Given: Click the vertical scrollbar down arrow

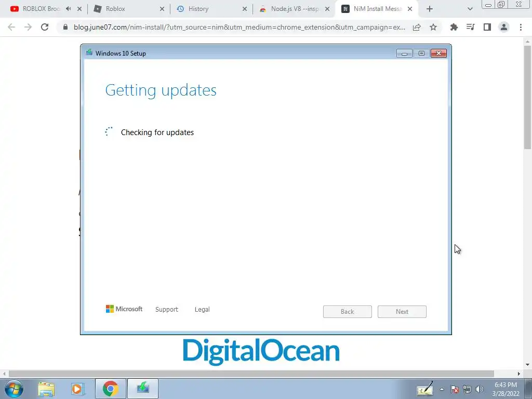Looking at the screenshot, I should pyautogui.click(x=528, y=365).
